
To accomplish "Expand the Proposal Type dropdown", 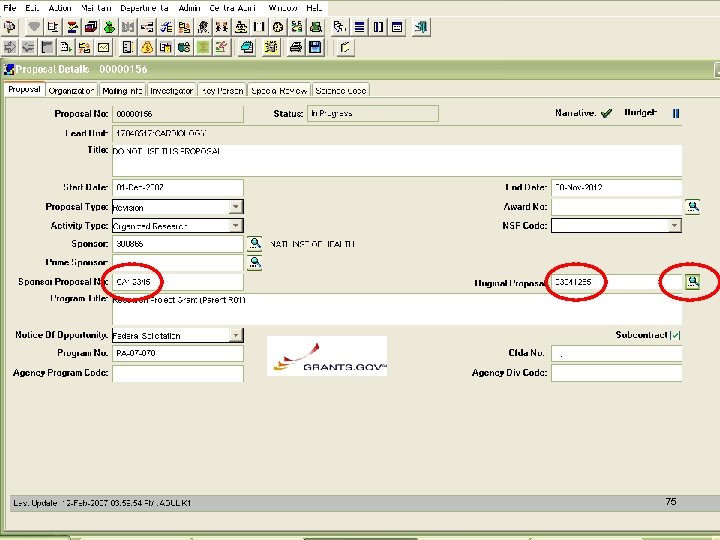I will click(236, 207).
